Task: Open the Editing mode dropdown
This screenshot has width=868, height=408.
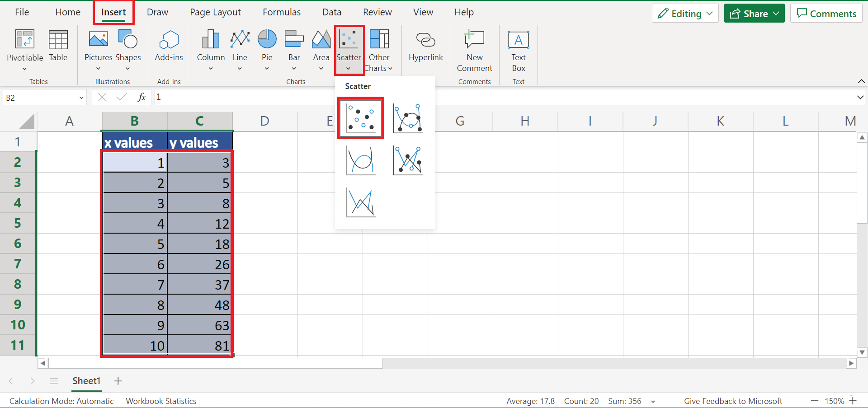Action: pos(685,14)
